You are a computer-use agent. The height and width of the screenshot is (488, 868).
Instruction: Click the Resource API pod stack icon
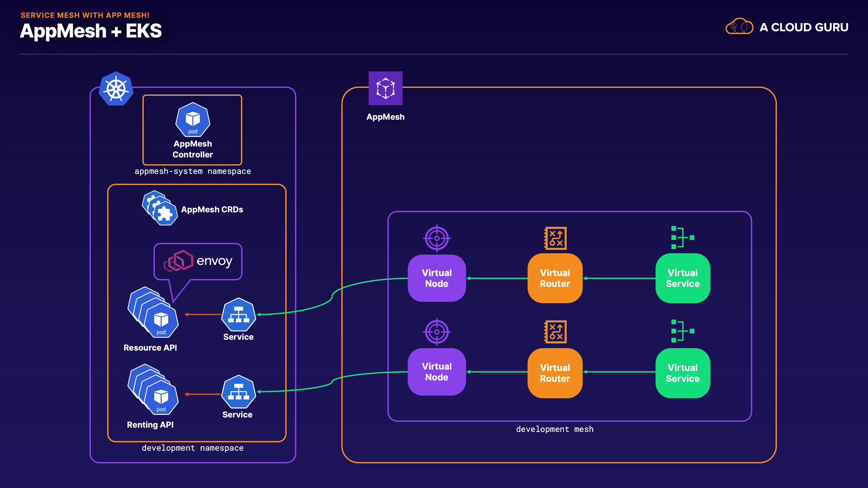pos(153,312)
